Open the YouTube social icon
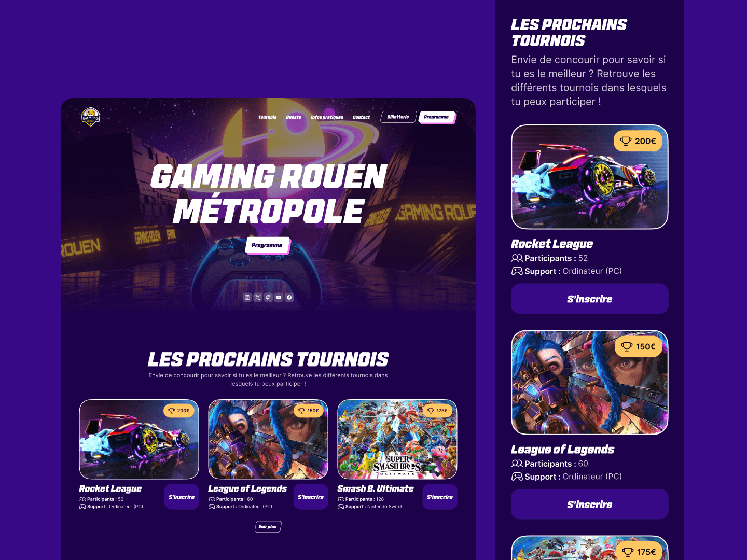The image size is (747, 560). 279,297
